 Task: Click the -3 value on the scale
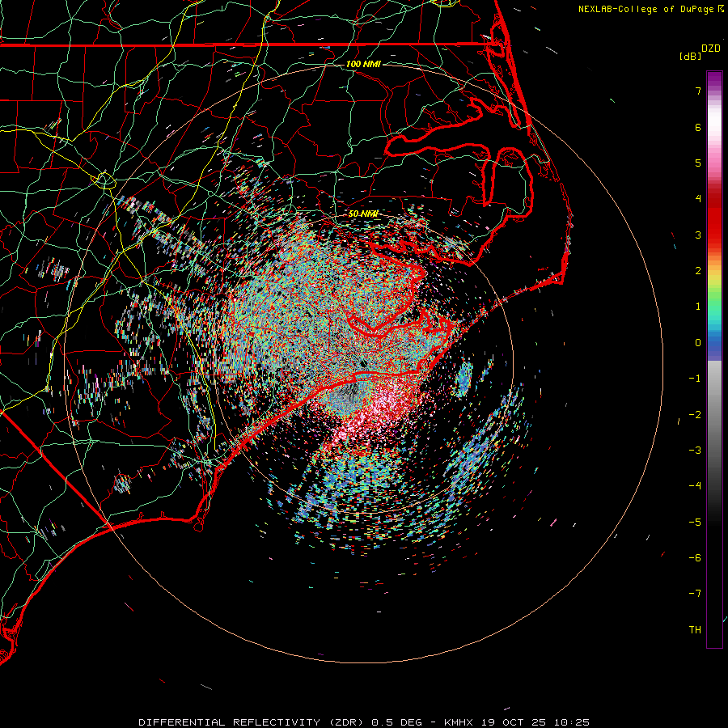point(695,451)
